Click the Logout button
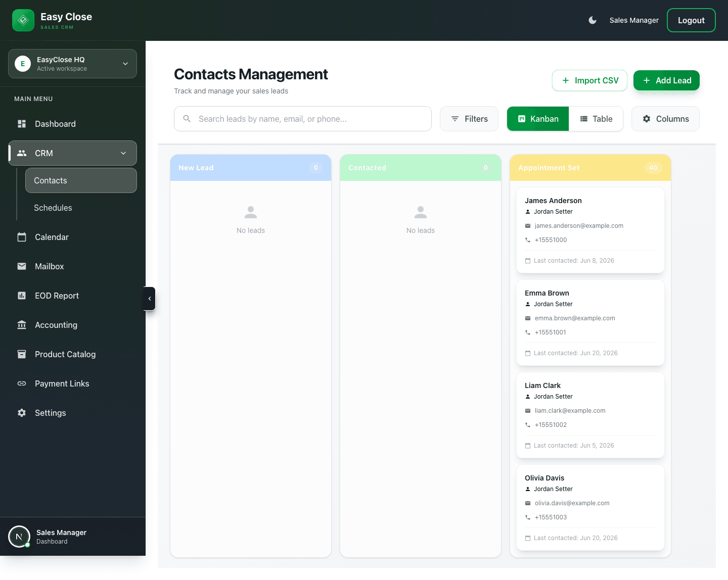 pos(691,20)
